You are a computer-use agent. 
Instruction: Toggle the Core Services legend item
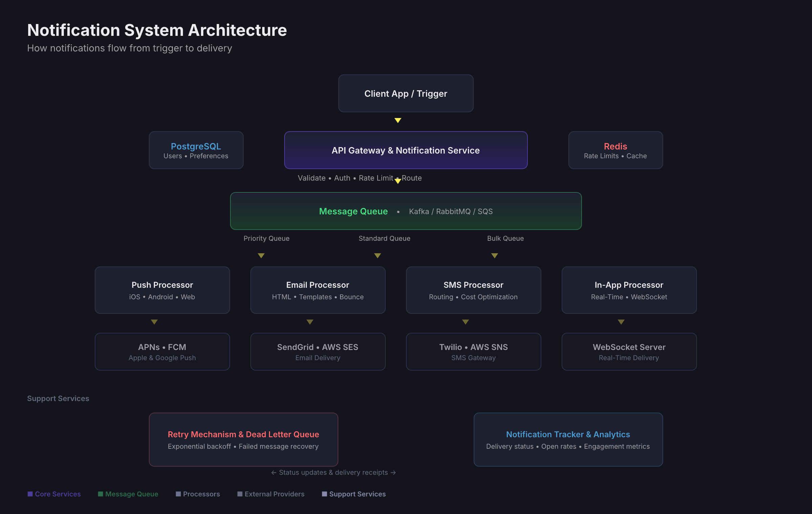pos(58,494)
